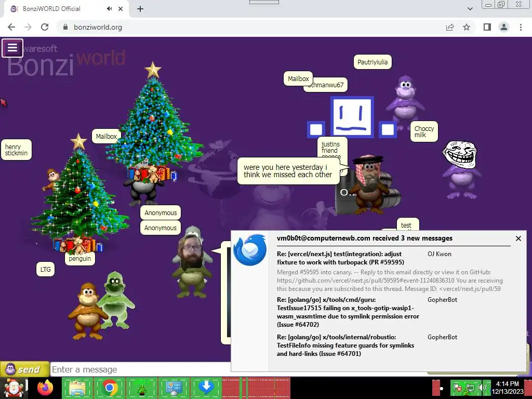Expand the tab search dropdown arrow

[x=470, y=9]
